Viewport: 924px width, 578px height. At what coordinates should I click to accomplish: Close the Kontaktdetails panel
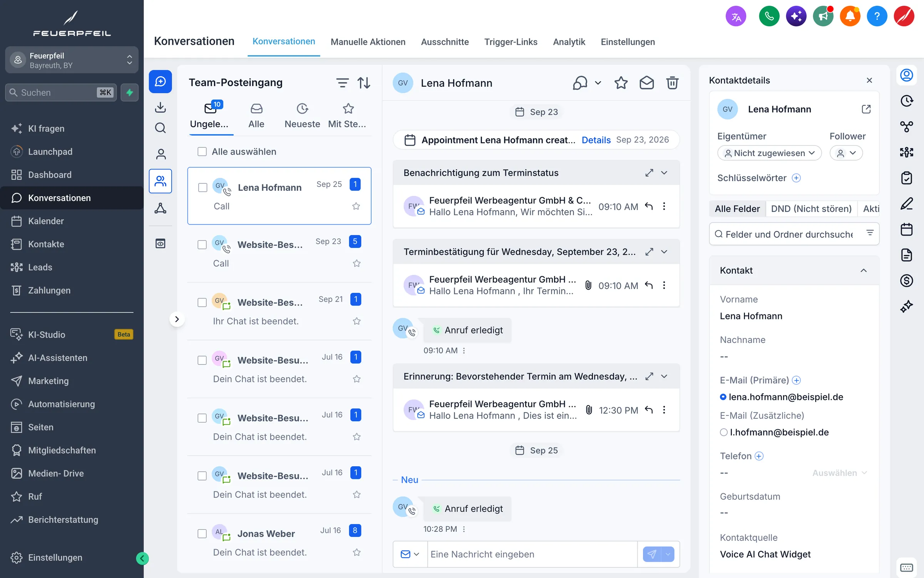(x=869, y=80)
